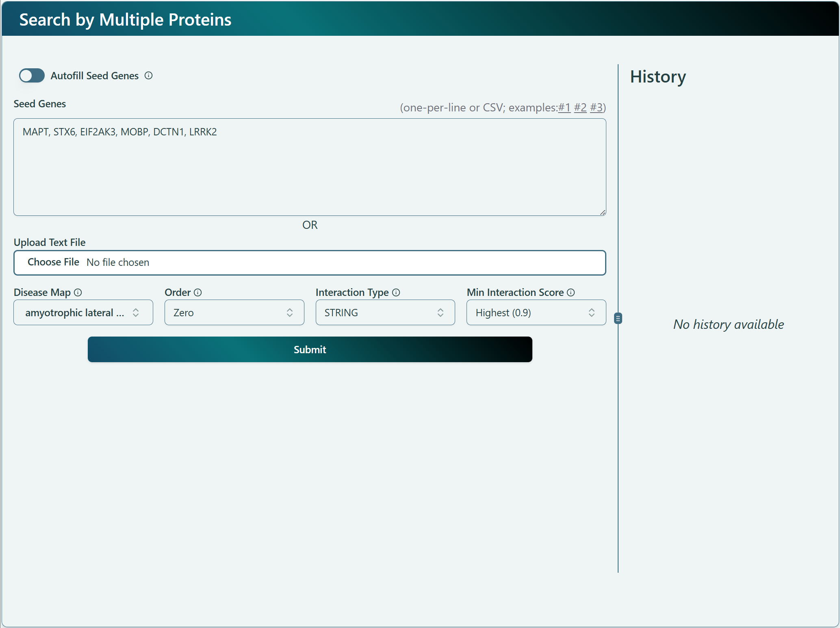Click the history panel resize handle
The image size is (840, 628).
(618, 318)
